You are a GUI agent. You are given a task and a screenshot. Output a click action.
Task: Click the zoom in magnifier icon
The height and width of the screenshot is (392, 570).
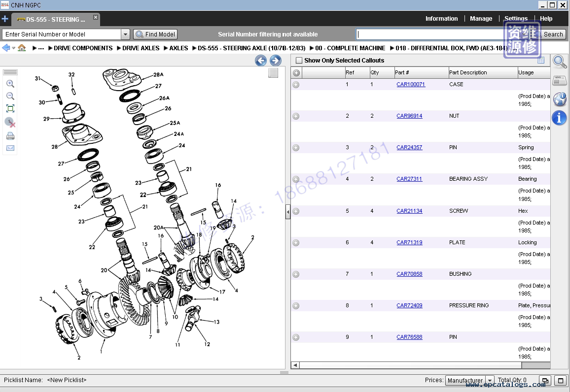click(x=10, y=84)
